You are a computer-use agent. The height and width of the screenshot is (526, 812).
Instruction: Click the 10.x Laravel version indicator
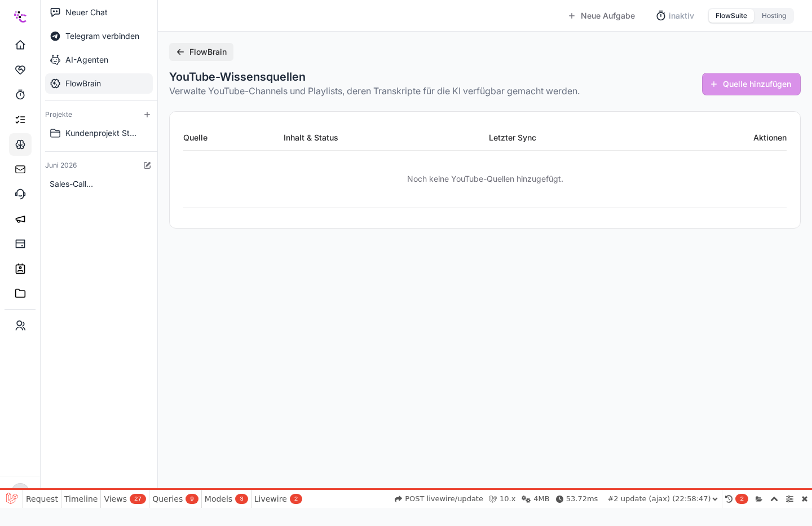(x=502, y=499)
